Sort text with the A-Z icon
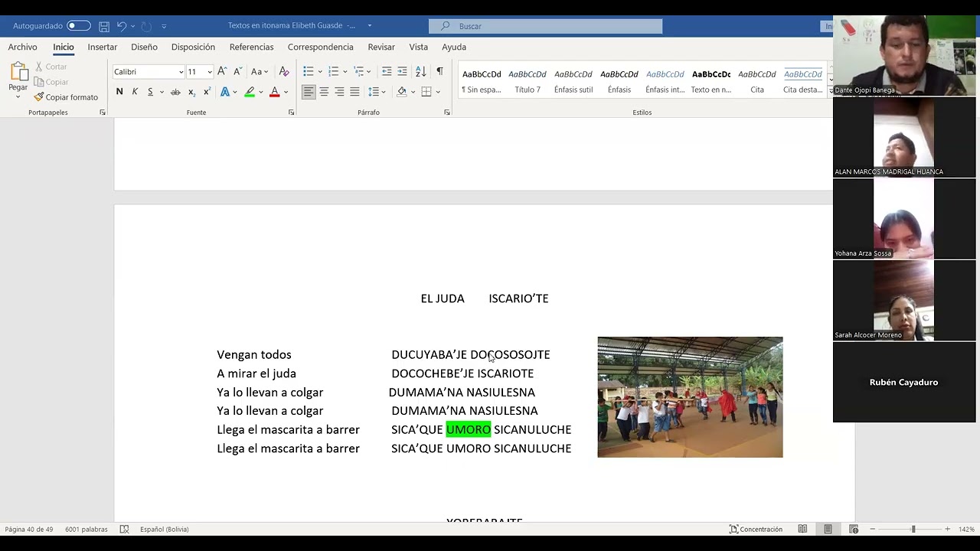Screen dimensions: 980x551 click(420, 71)
